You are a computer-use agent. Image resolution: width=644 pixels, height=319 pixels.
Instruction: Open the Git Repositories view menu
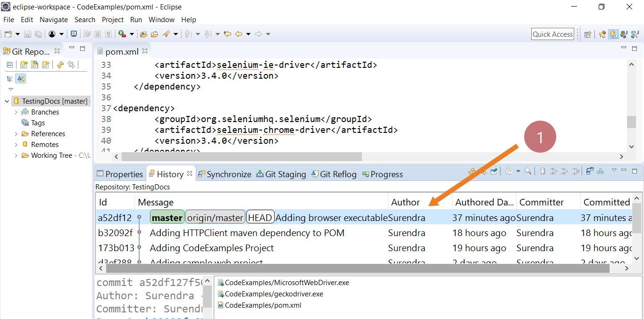click(10, 90)
